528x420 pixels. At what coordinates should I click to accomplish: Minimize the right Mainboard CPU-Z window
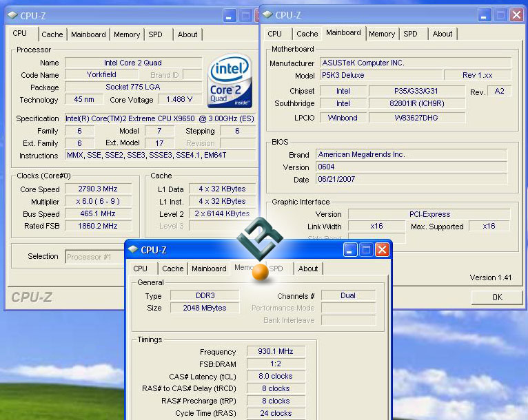[485, 14]
